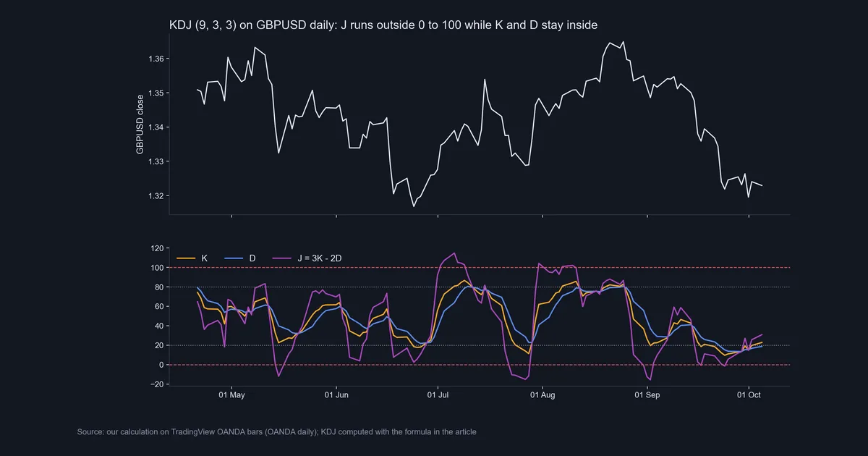Click the 120 indicator axis label
Screen dimensions: 868x456
click(158, 248)
